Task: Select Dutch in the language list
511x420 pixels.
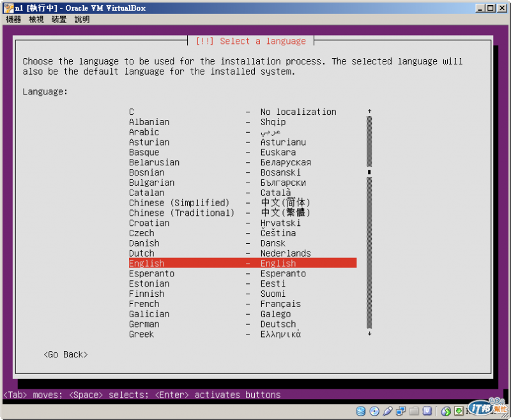Action: [x=243, y=253]
